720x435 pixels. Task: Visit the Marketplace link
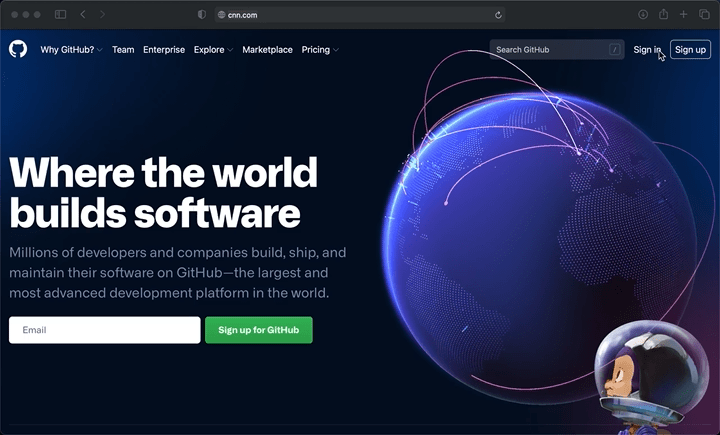pos(267,50)
